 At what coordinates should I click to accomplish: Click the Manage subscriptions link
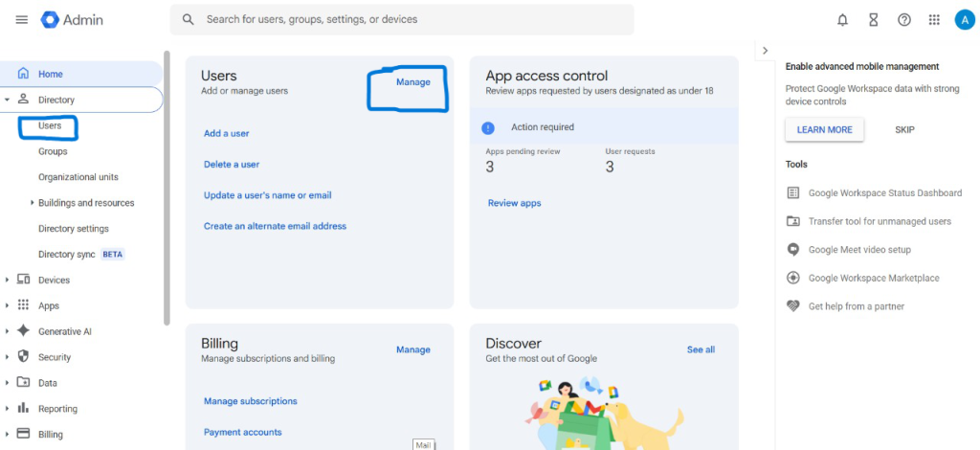[251, 400]
